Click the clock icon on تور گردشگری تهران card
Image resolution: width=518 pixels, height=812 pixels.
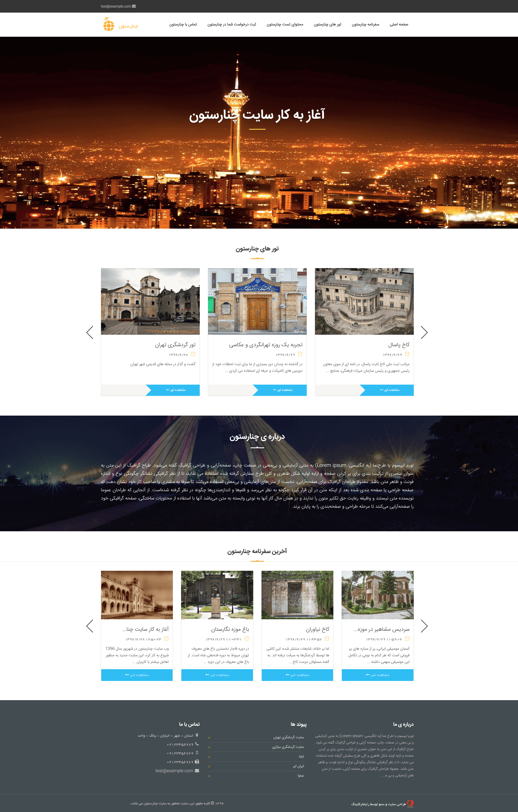coord(193,354)
